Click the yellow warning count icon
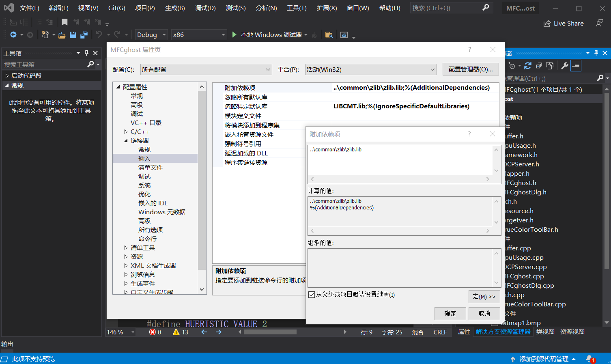 pyautogui.click(x=176, y=332)
